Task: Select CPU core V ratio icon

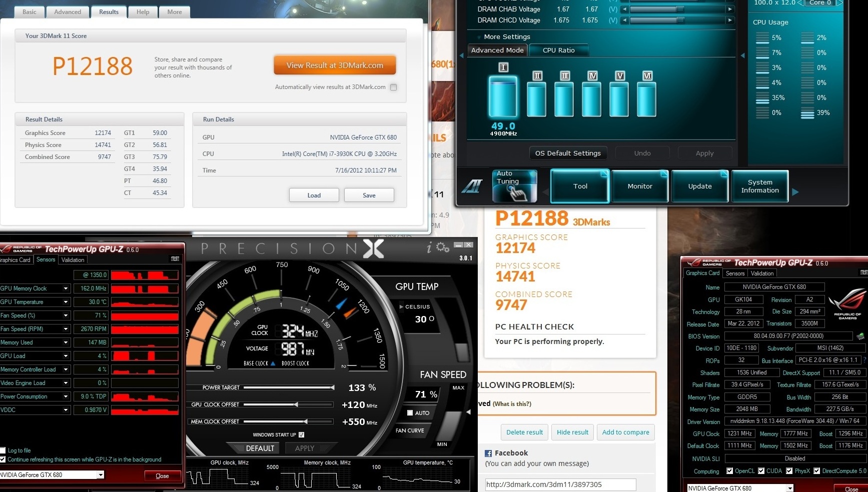Action: (619, 76)
